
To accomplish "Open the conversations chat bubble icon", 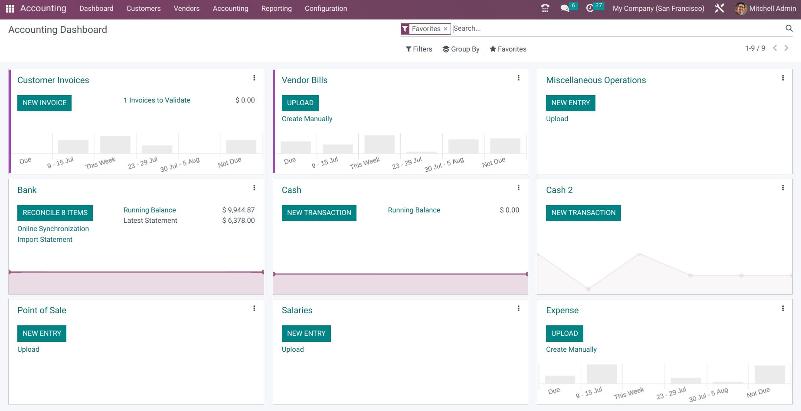I will point(567,8).
